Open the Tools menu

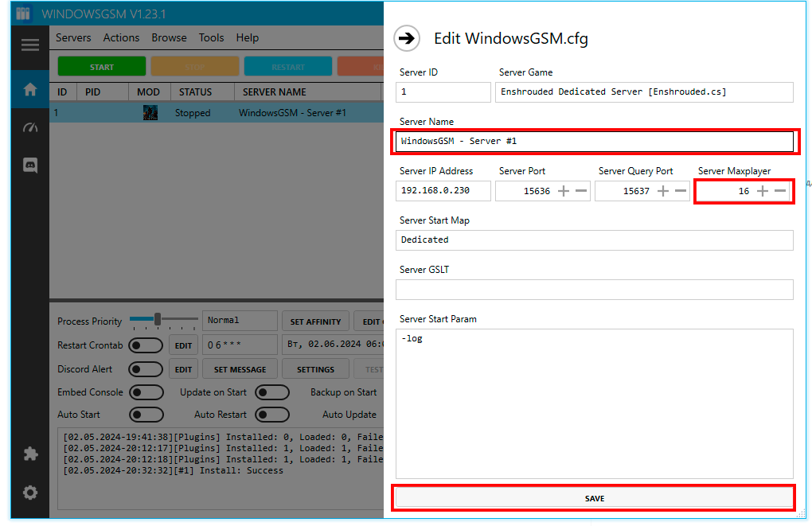click(x=211, y=37)
